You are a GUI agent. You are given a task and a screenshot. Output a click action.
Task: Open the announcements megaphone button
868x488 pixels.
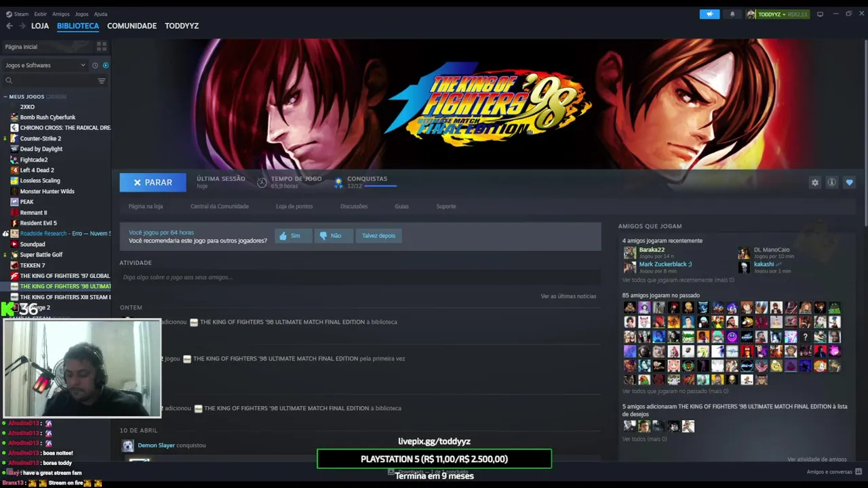point(709,14)
